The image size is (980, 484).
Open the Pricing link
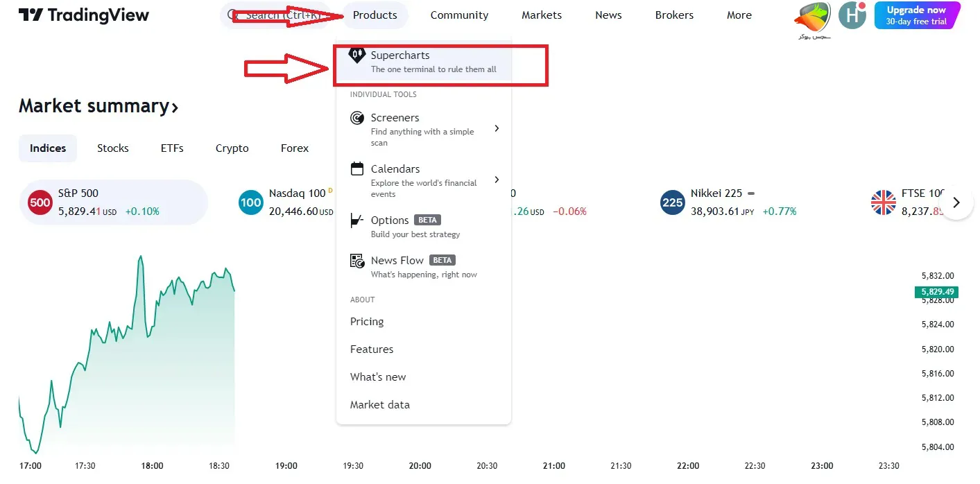pos(367,322)
